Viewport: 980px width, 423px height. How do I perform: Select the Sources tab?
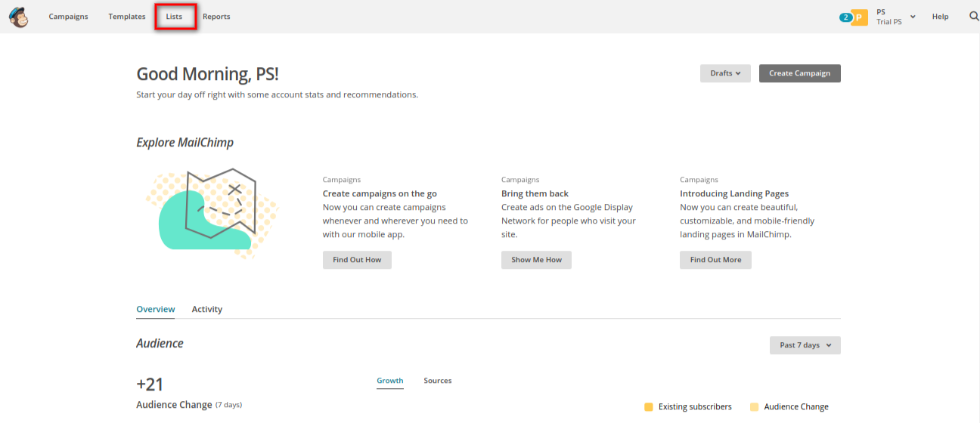pos(437,381)
